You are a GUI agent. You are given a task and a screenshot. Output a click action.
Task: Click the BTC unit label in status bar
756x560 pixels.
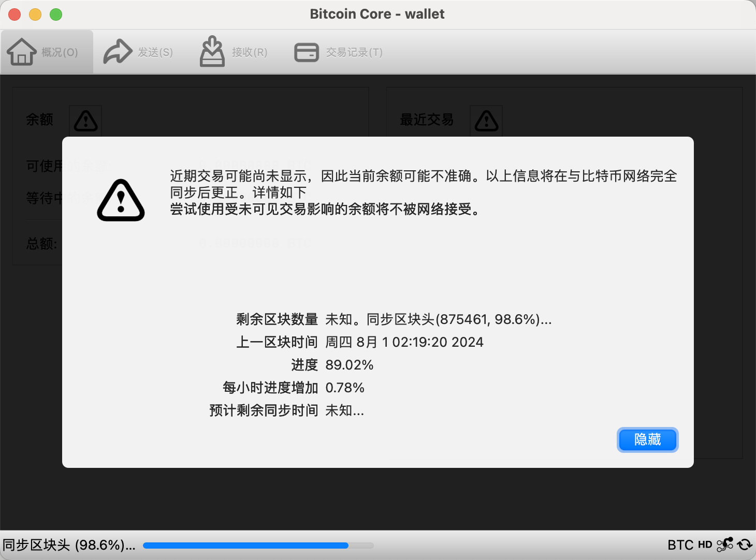click(680, 545)
